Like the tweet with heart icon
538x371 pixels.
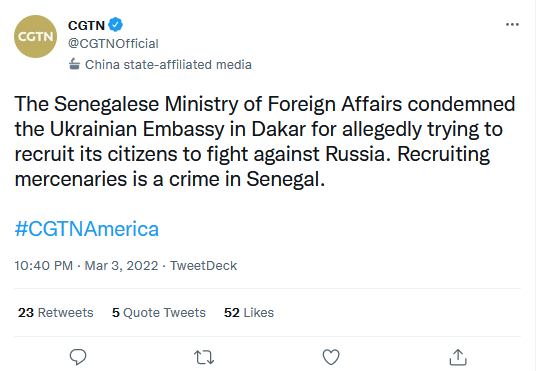pos(331,357)
